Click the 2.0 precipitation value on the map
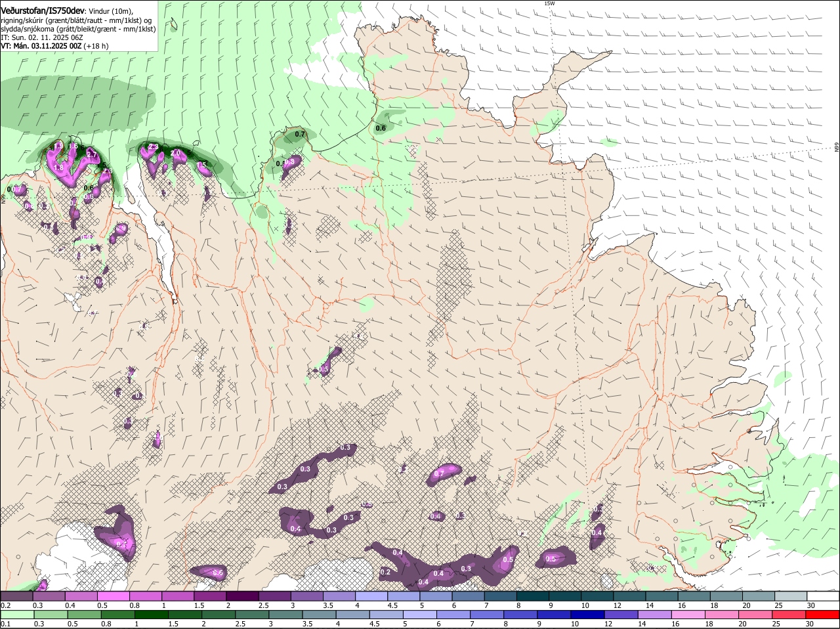 tap(176, 152)
